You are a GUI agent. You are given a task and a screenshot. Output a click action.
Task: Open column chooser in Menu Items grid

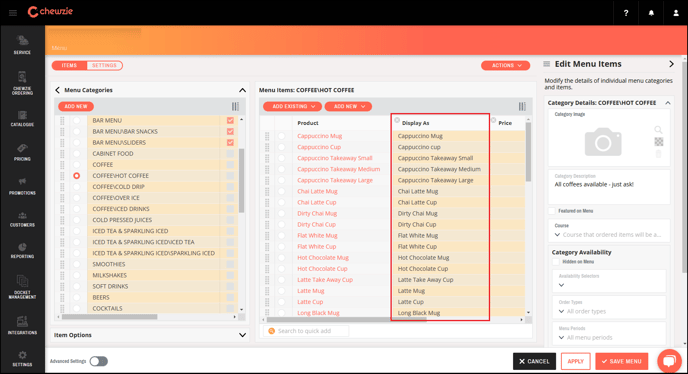[522, 106]
